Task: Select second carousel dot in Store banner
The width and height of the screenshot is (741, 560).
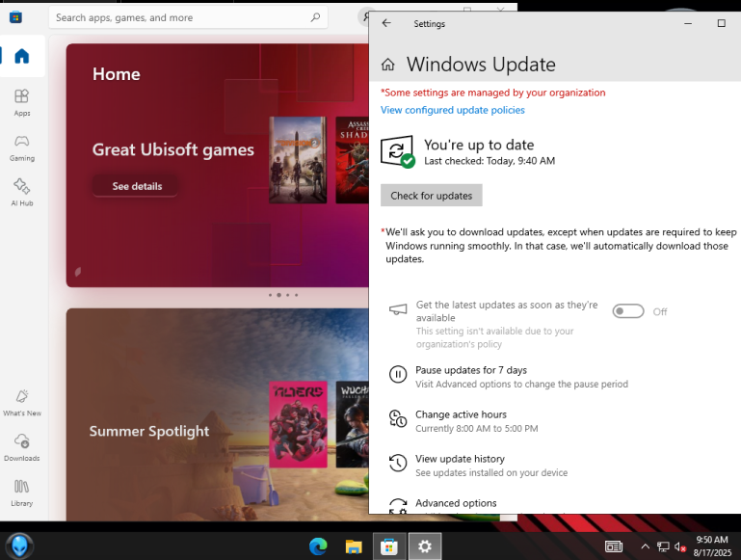Action: point(278,295)
